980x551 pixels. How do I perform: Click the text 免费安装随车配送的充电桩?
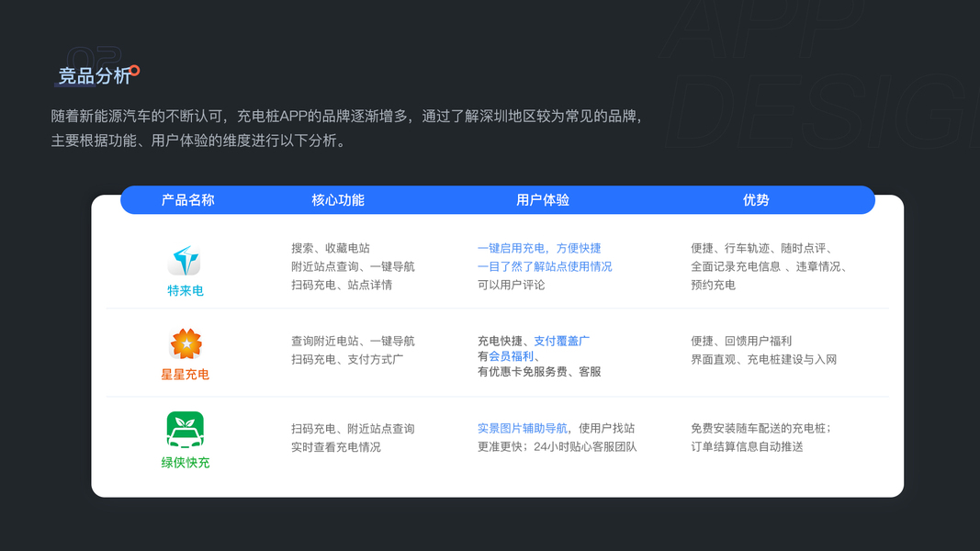[761, 429]
